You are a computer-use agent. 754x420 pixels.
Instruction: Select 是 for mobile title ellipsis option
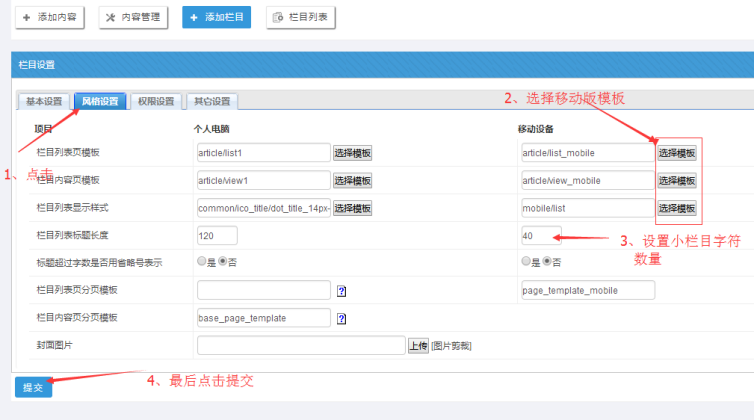click(526, 262)
